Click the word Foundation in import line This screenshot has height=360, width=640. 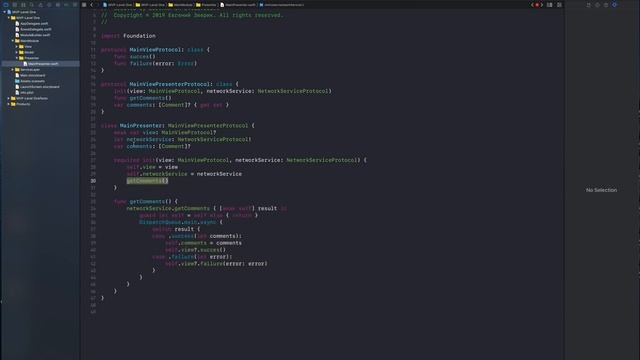coord(139,36)
